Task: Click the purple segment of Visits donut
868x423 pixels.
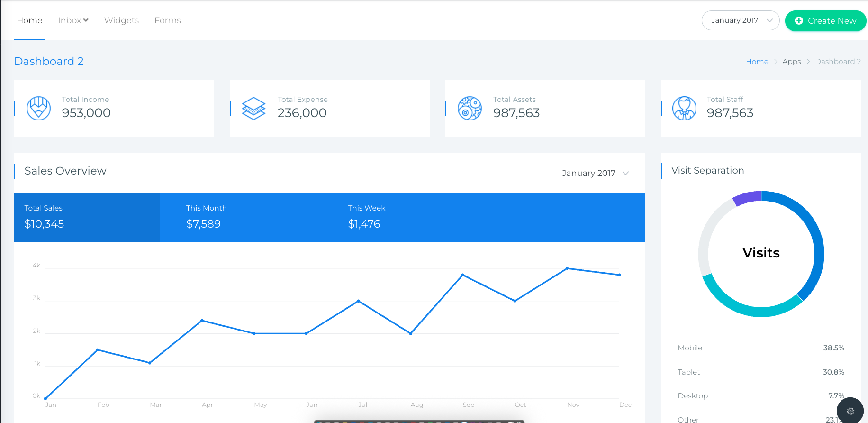Action: pos(747,198)
